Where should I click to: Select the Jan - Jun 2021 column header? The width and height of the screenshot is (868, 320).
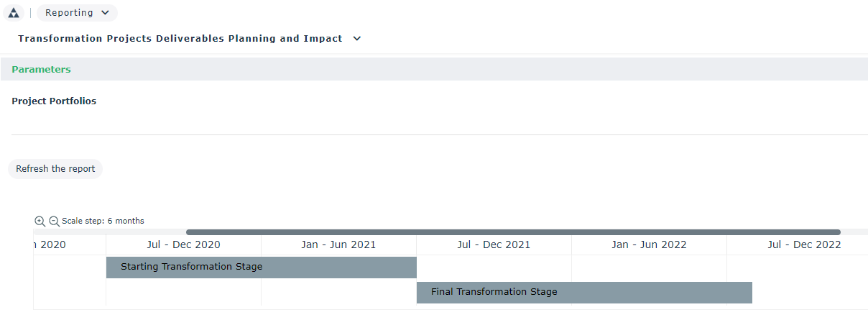pos(338,245)
